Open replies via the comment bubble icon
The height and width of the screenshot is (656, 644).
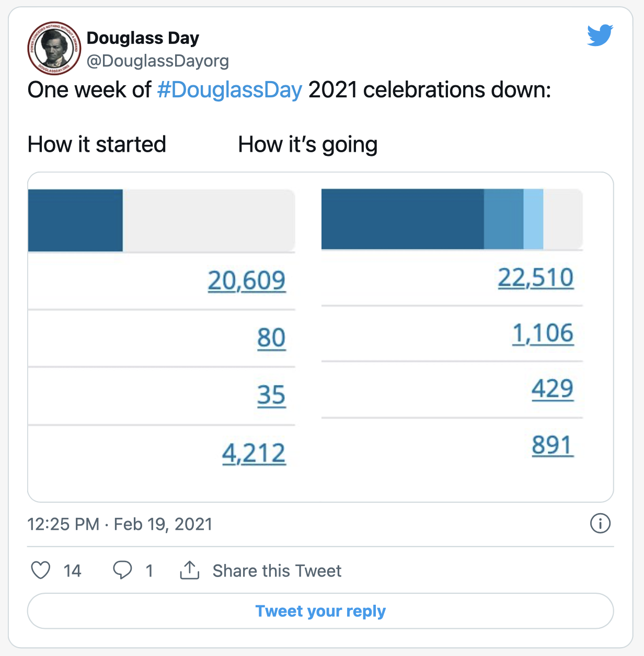point(123,570)
